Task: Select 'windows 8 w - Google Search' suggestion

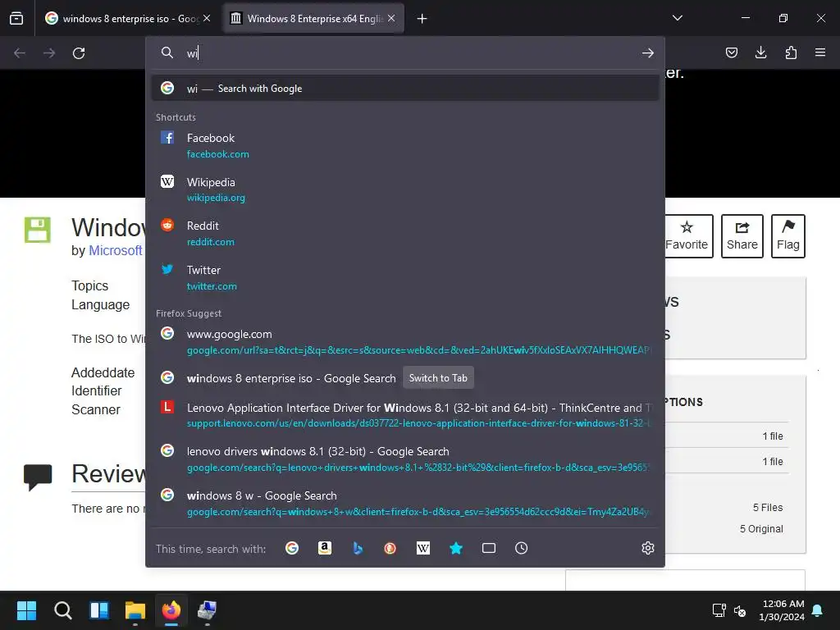Action: pos(405,504)
